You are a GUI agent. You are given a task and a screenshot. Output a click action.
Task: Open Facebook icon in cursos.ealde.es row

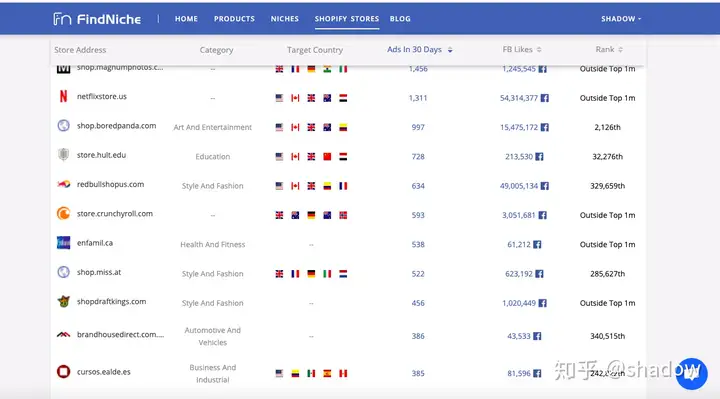(537, 373)
